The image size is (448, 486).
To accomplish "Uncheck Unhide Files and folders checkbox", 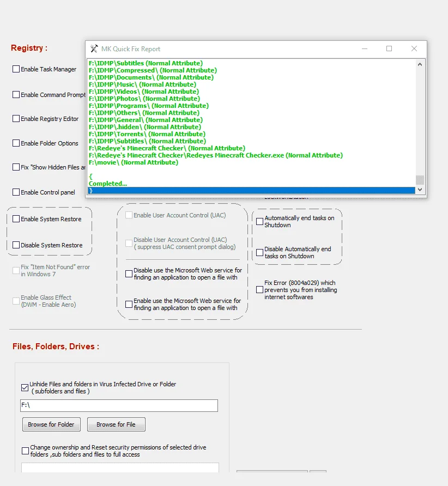I will click(x=25, y=387).
